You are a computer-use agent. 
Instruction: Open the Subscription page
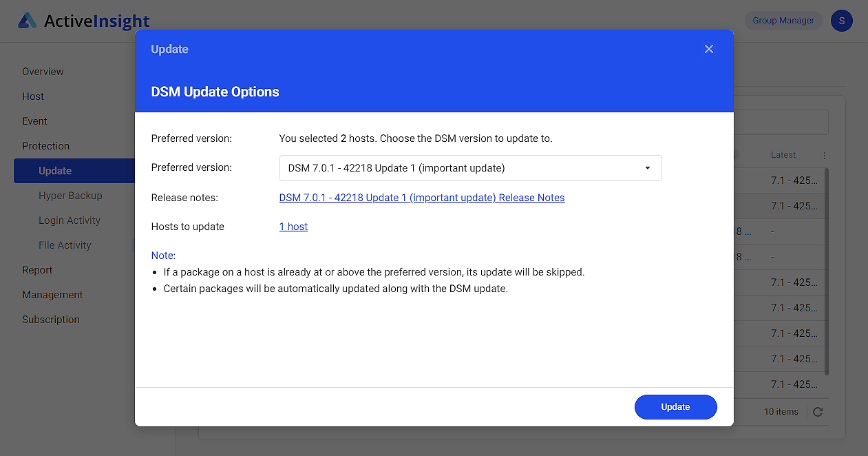point(49,319)
